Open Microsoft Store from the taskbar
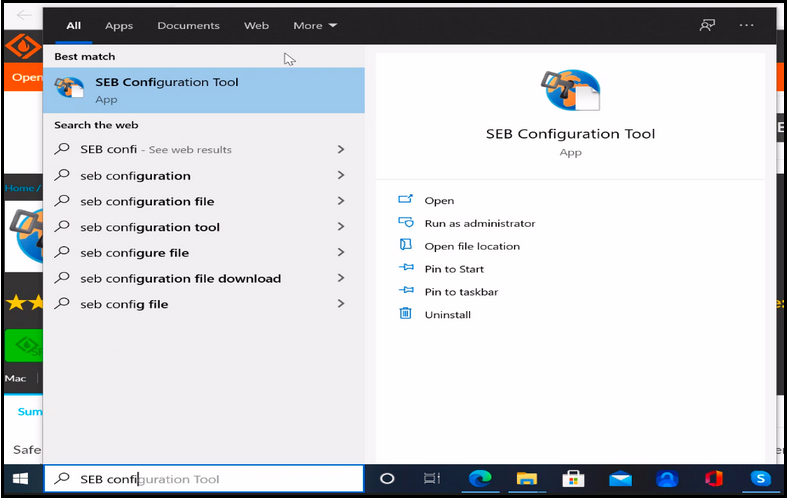Screen dimensions: 787x498 (x=573, y=479)
